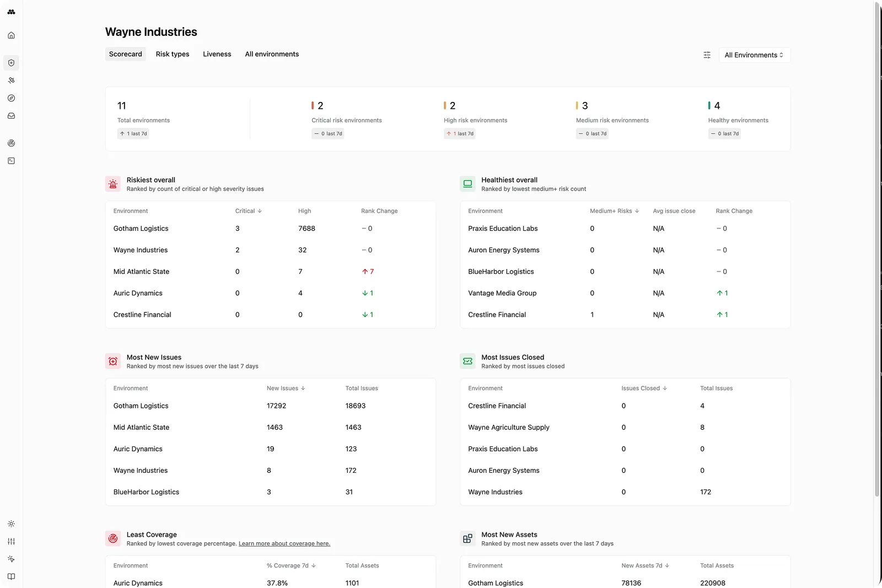
Task: Sort by % Coverage 7d column
Action: (x=291, y=566)
